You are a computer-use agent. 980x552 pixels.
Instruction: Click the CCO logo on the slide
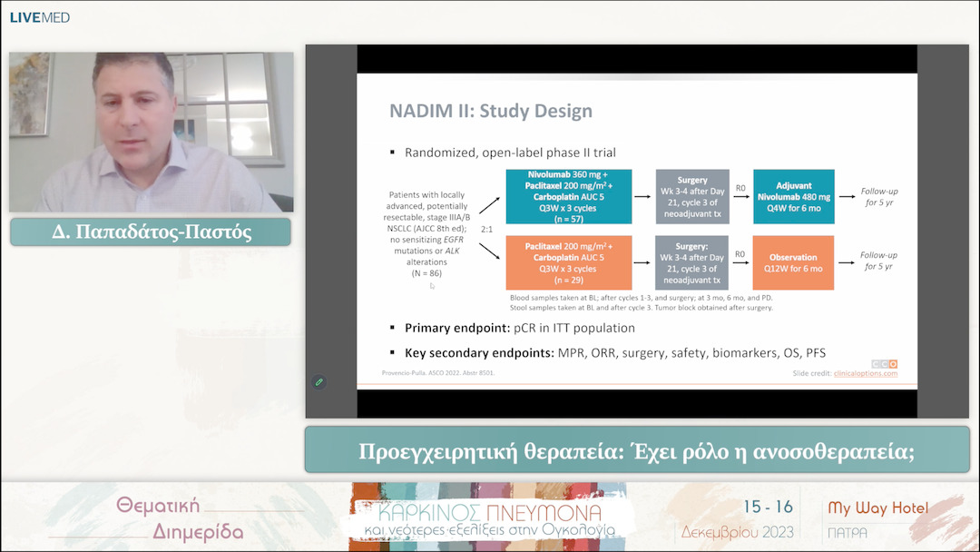(x=885, y=363)
